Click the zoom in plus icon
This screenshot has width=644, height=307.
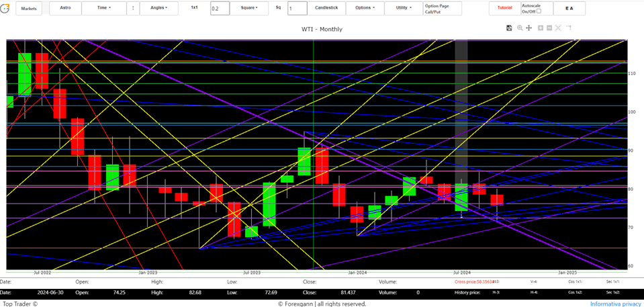click(x=541, y=28)
